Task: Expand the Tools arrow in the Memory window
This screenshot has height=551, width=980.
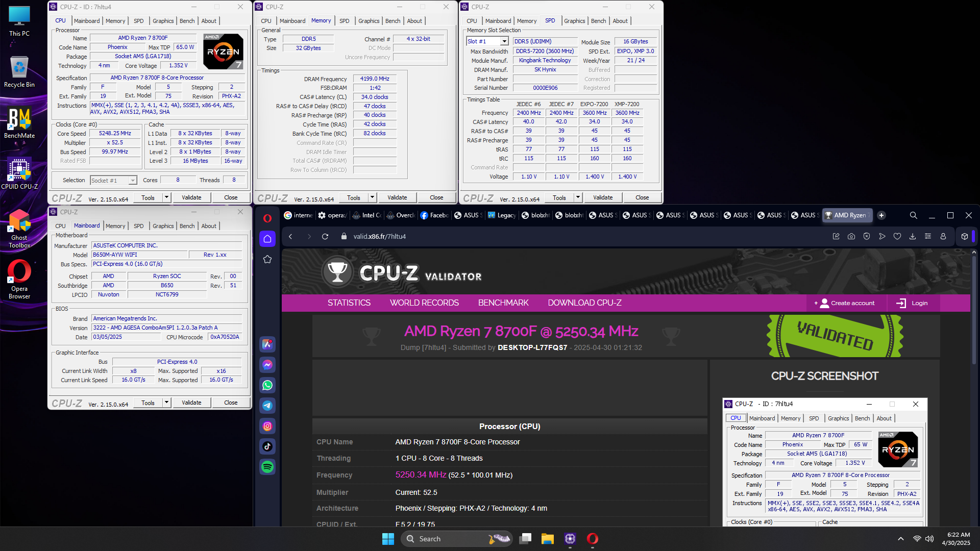Action: pos(372,197)
